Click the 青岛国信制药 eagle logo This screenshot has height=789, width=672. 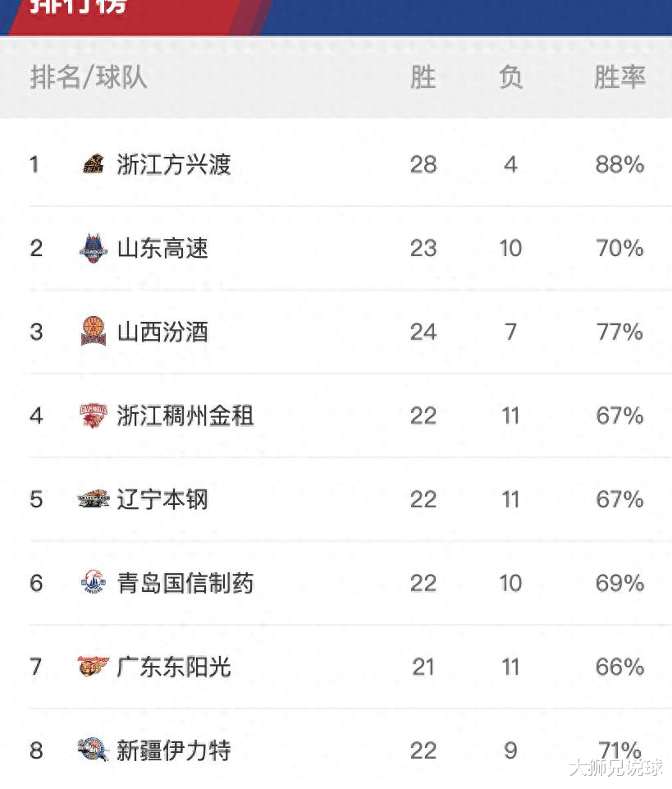click(x=94, y=582)
